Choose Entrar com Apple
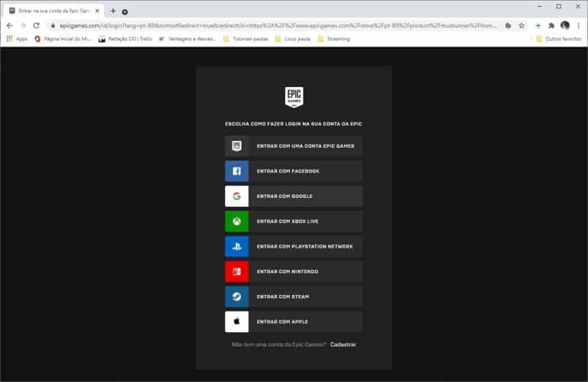588x382 pixels. [293, 322]
